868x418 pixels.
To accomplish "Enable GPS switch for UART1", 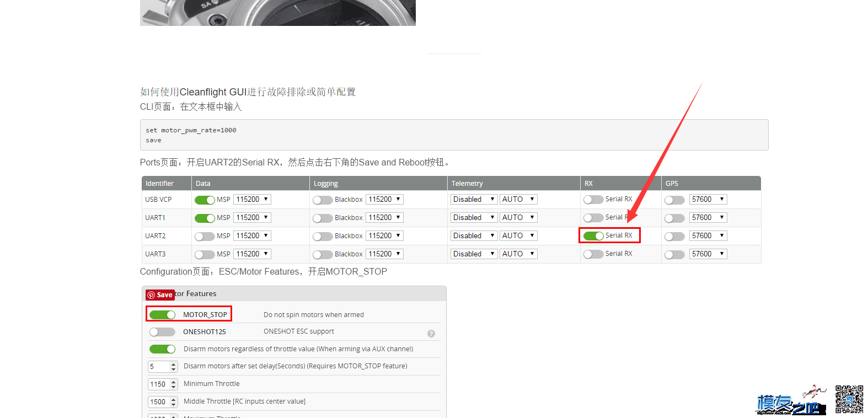I will tap(674, 218).
